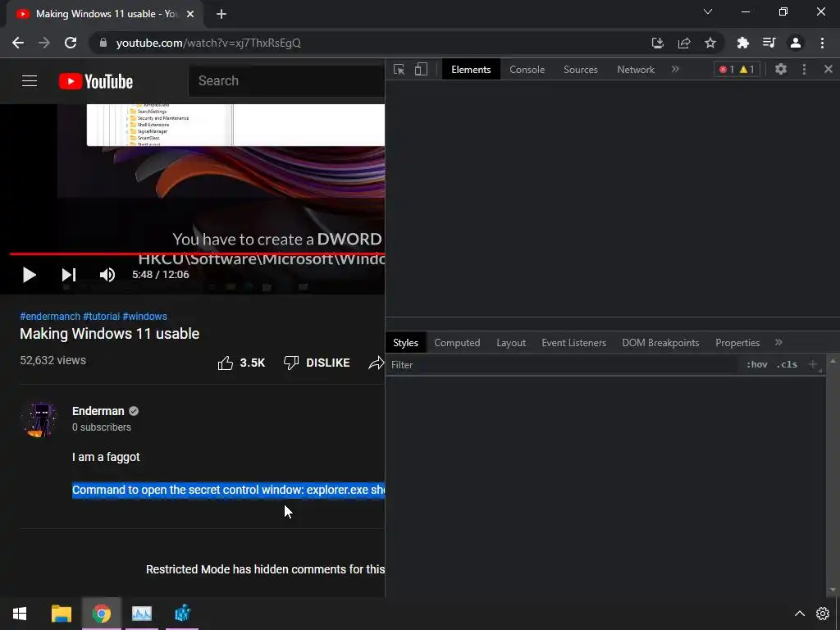Select the Layout tab
This screenshot has height=630, width=840.
click(511, 343)
